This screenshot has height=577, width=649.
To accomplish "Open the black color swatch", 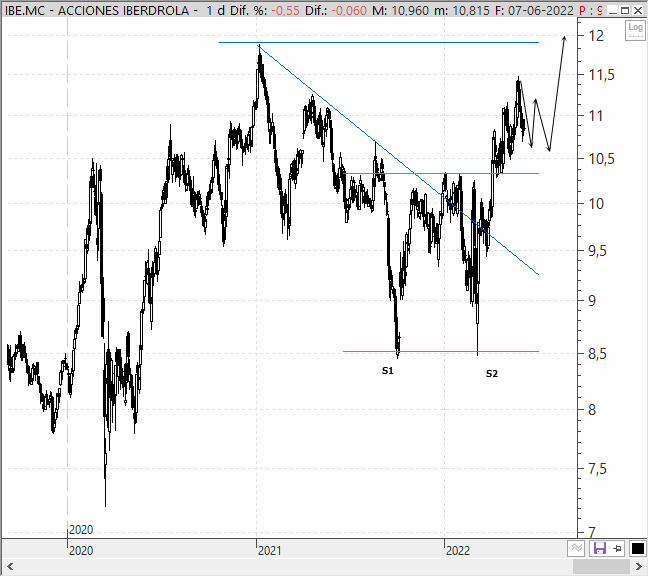I will click(x=637, y=549).
